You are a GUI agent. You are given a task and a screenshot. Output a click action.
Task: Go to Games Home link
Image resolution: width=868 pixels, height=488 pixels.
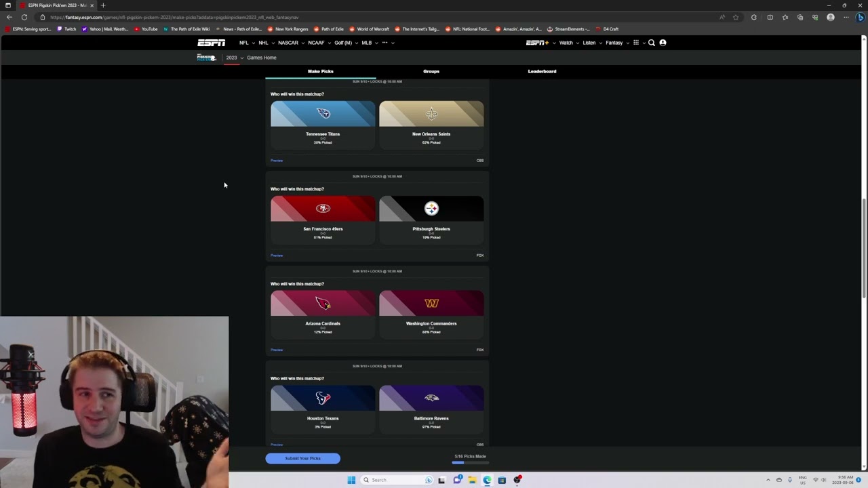click(x=262, y=58)
